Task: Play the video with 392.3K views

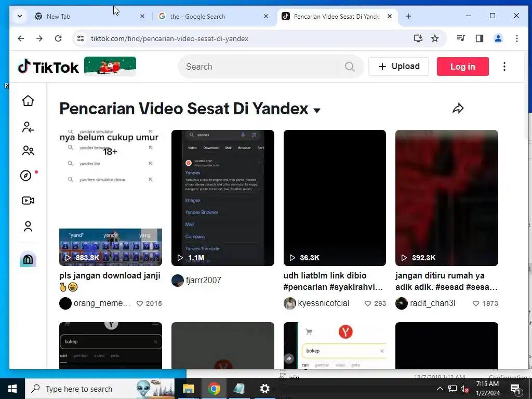Action: 446,198
